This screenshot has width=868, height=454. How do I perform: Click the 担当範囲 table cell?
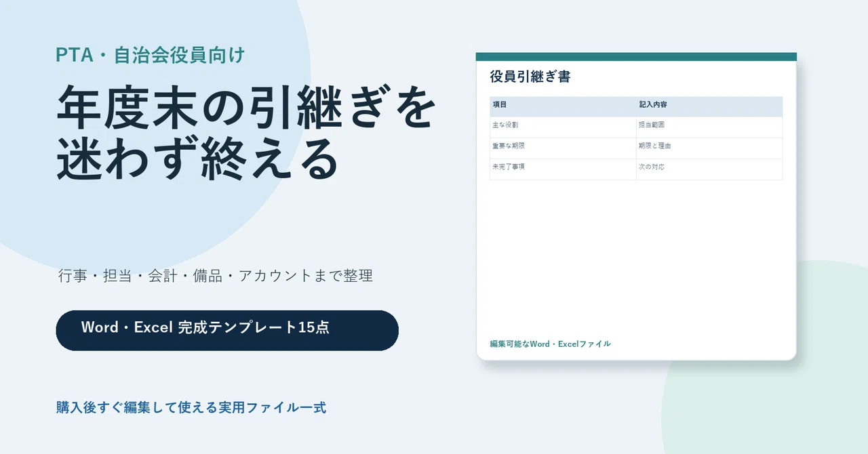click(x=709, y=127)
